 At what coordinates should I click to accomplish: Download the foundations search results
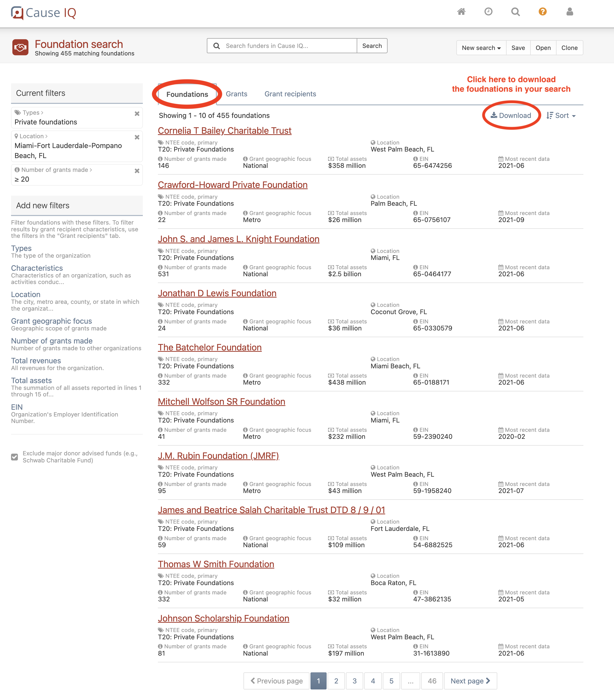tap(511, 116)
